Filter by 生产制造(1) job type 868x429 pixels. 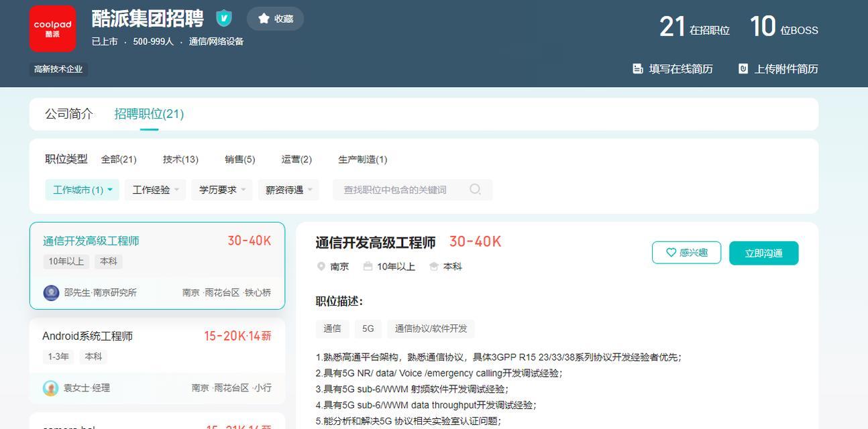pos(363,160)
